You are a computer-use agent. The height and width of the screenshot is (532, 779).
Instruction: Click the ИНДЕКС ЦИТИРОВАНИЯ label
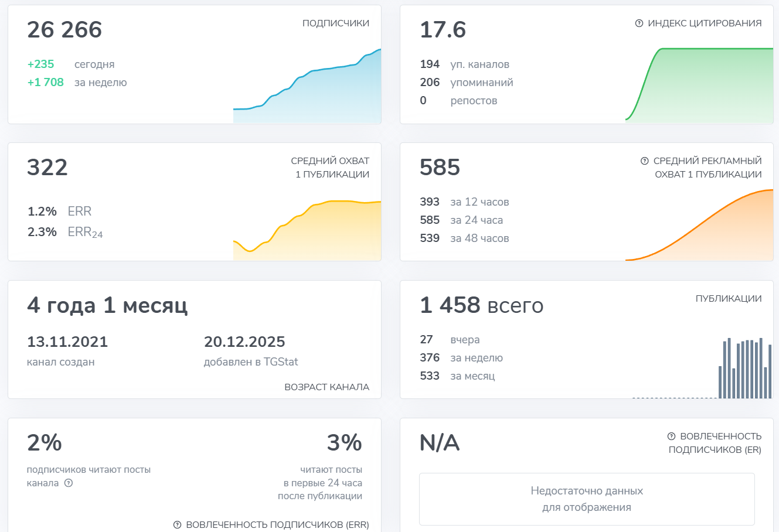pyautogui.click(x=705, y=23)
